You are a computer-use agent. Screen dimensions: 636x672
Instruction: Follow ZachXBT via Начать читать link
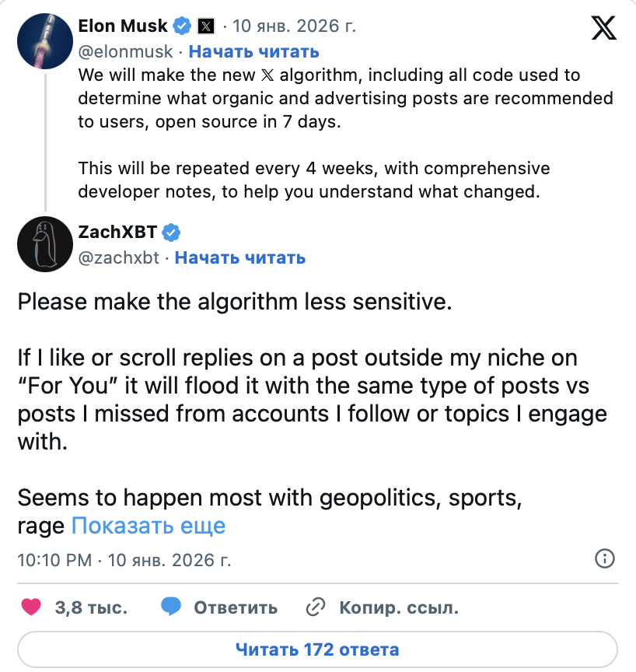coord(239,257)
